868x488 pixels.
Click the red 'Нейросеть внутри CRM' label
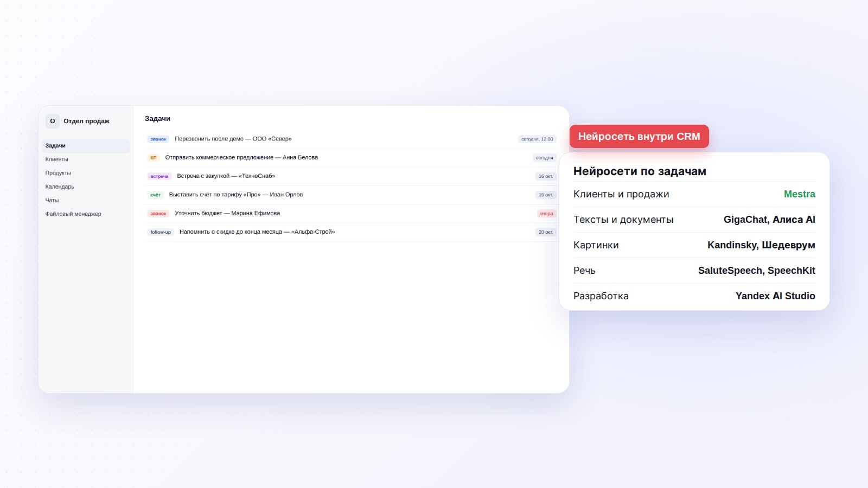[x=639, y=137]
